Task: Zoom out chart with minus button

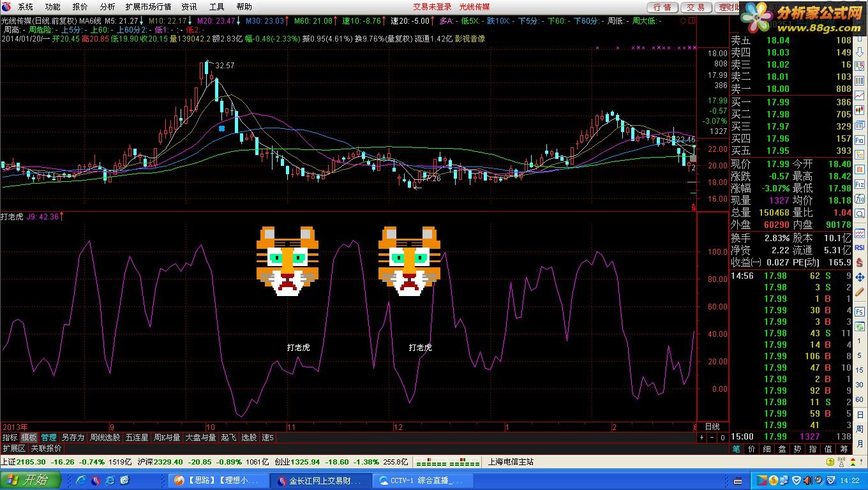Action: [712, 438]
